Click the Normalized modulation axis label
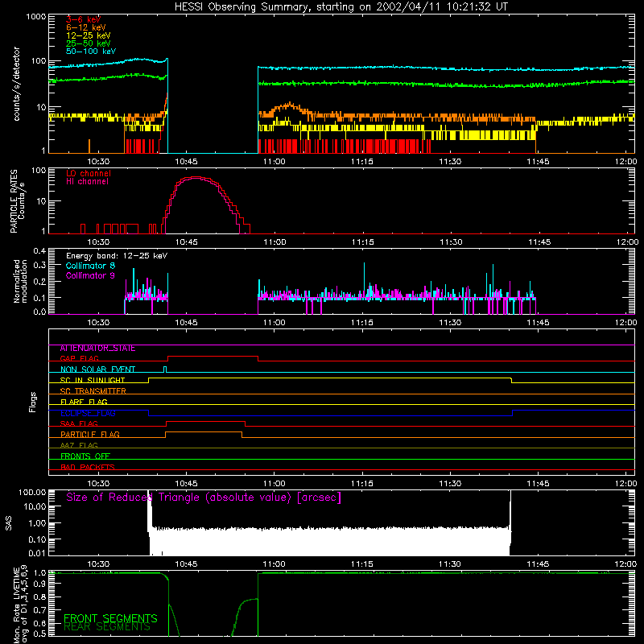644x644 pixels. coord(20,281)
